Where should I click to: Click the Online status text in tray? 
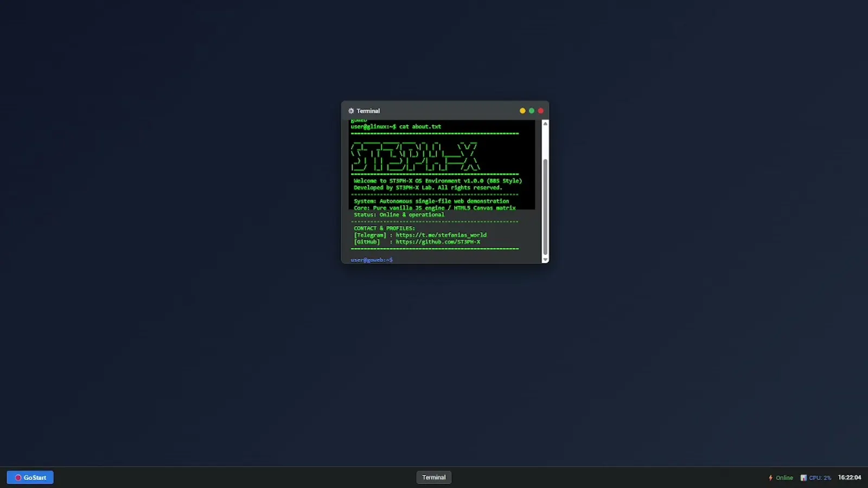784,478
